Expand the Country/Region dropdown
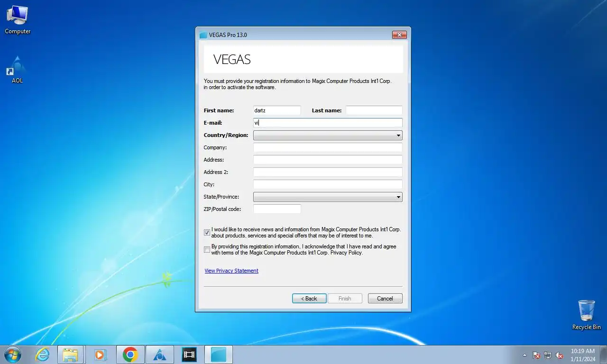Screen dimensions: 607x364 click(x=328, y=135)
